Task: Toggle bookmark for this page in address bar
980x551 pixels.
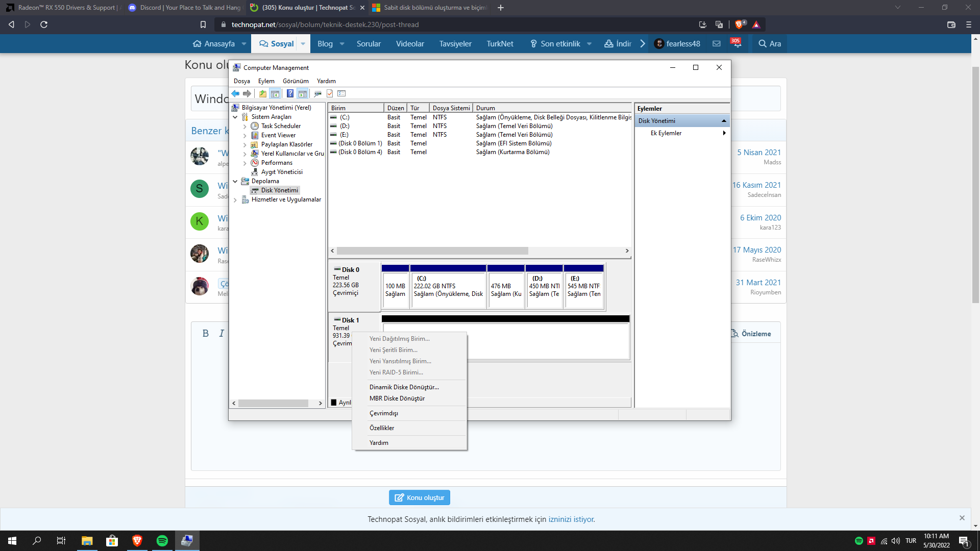Action: coord(203,24)
